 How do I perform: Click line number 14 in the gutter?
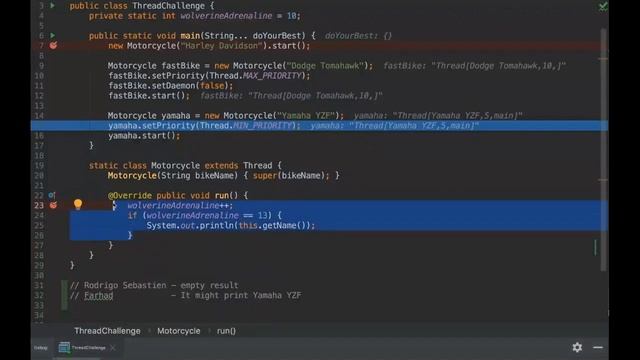39,116
